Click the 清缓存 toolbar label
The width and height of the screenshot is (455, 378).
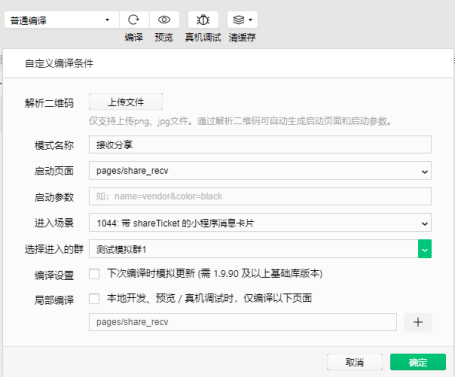pyautogui.click(x=242, y=37)
